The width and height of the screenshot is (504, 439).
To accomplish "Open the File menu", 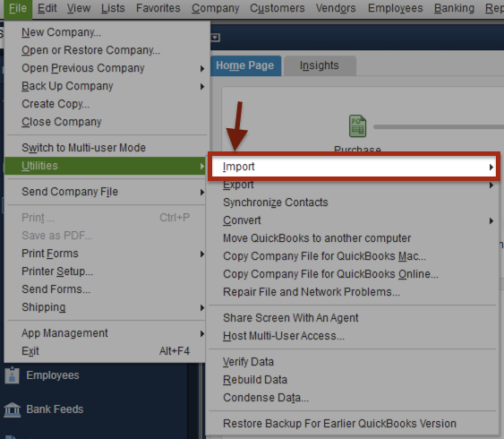I will pos(18,8).
